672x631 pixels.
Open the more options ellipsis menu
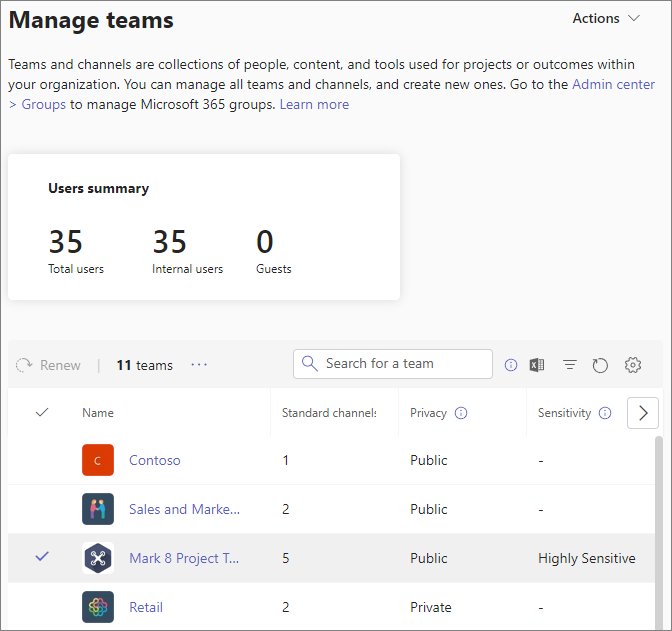pos(199,365)
